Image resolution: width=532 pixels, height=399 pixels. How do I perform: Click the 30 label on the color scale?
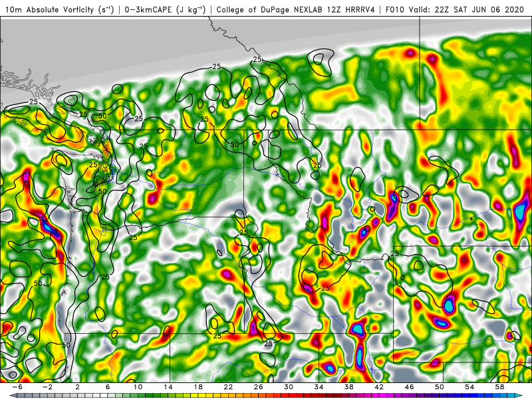289,387
